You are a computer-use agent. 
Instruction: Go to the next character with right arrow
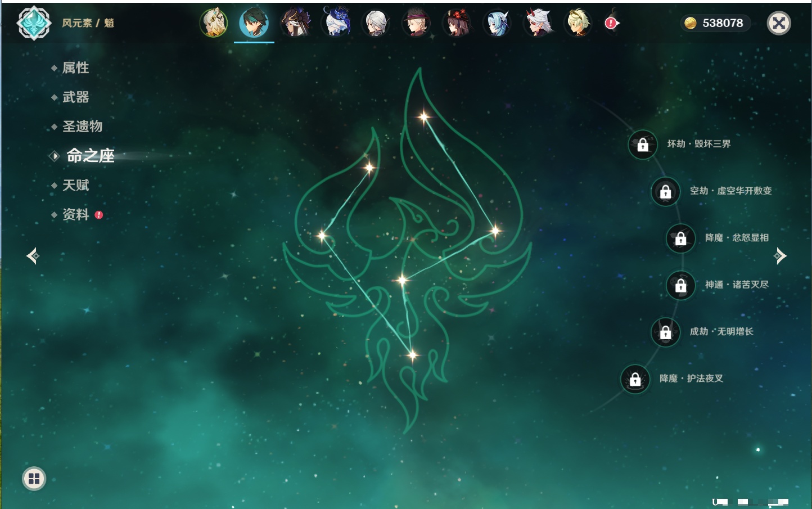(x=780, y=256)
